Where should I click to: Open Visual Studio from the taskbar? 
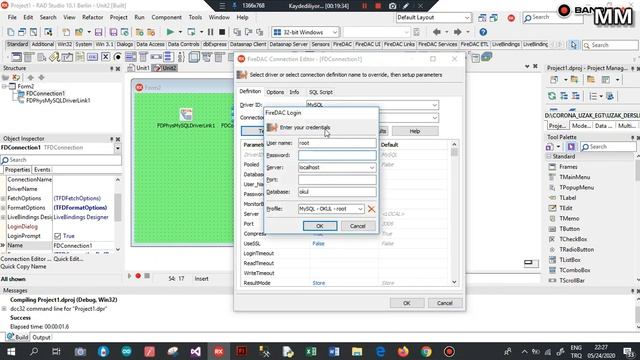click(196, 351)
